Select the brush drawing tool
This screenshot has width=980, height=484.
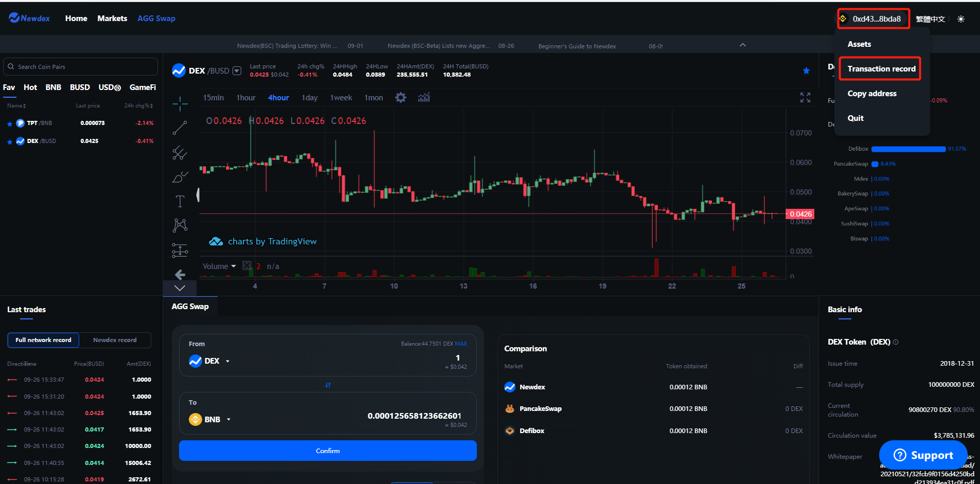(x=180, y=177)
